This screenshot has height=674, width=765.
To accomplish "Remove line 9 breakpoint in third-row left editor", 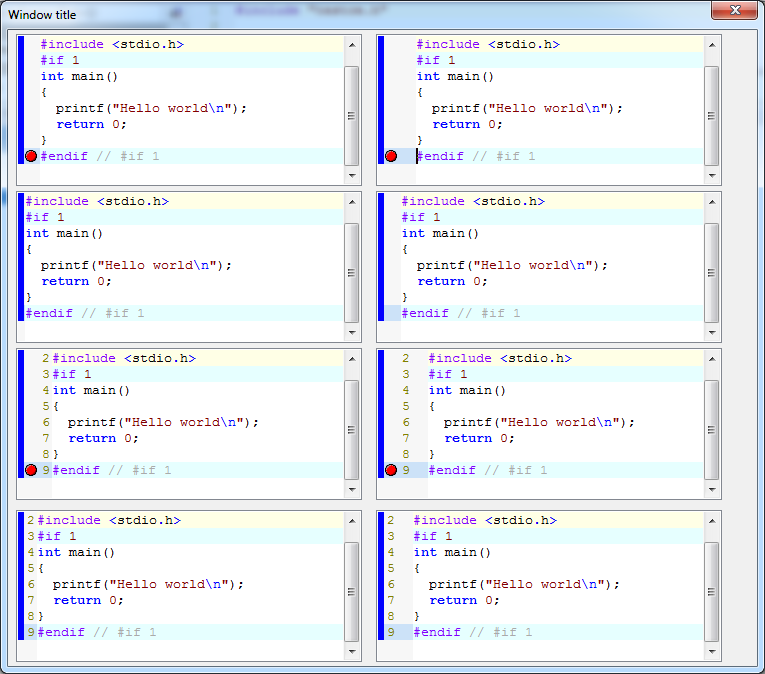I will coord(30,470).
